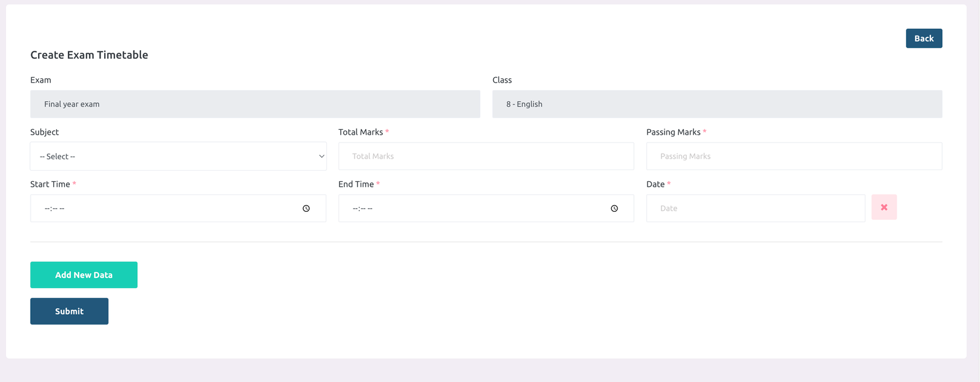
Task: Click the Create Exam Timetable heading
Action: point(89,55)
